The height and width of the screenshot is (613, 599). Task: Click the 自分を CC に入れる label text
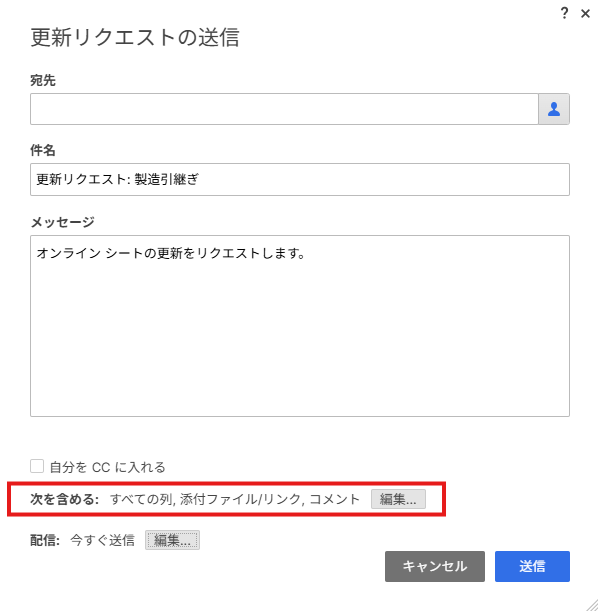(108, 467)
